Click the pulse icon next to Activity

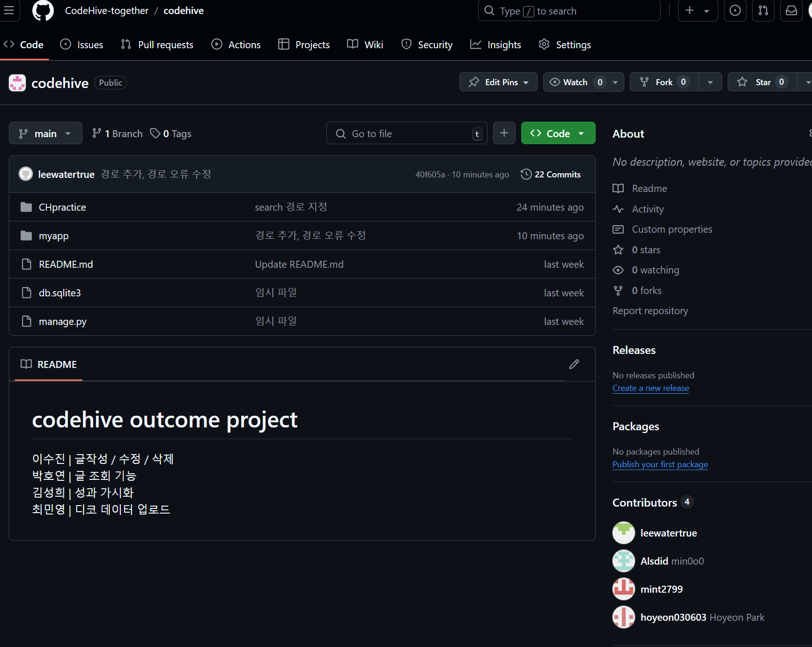pos(618,209)
